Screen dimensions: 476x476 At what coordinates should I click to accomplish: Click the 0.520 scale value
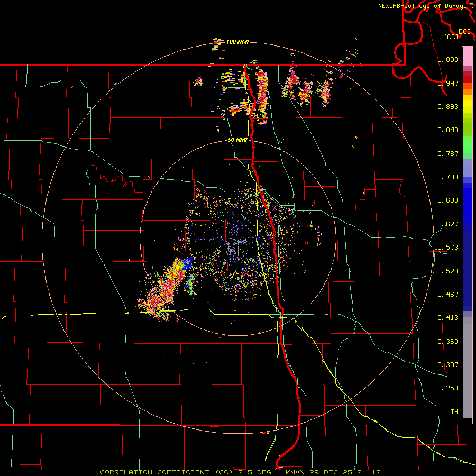click(x=448, y=271)
